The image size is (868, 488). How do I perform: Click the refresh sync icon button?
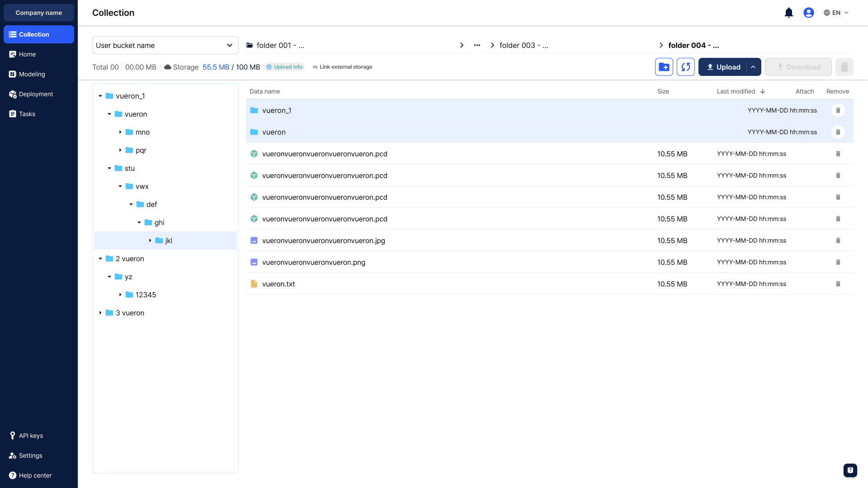pyautogui.click(x=685, y=67)
